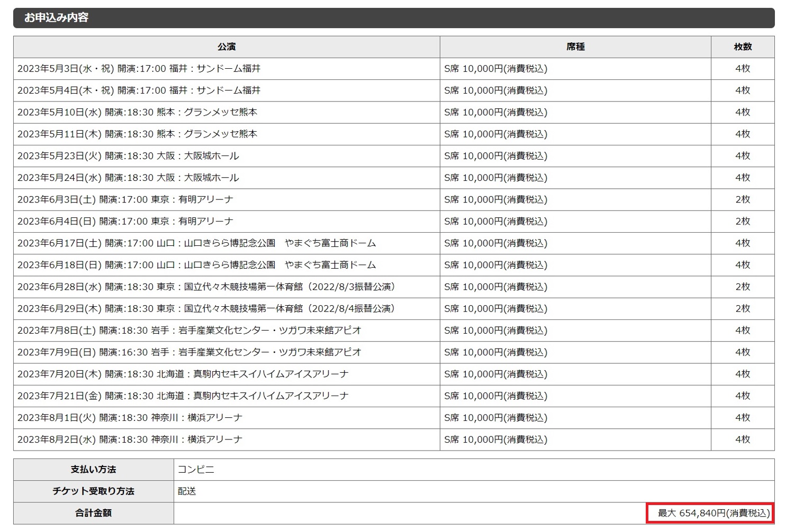Click the コンビニ payment method value
This screenshot has height=532, width=786.
(196, 470)
